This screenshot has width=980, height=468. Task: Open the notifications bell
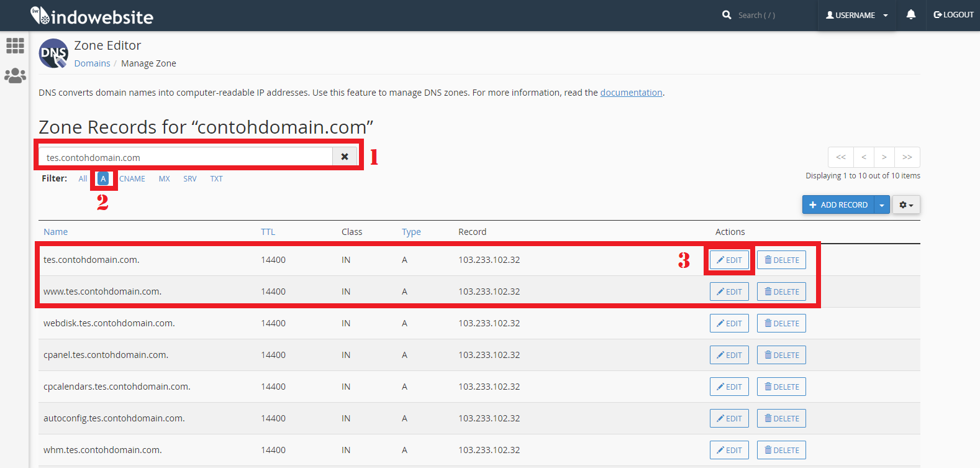click(910, 14)
